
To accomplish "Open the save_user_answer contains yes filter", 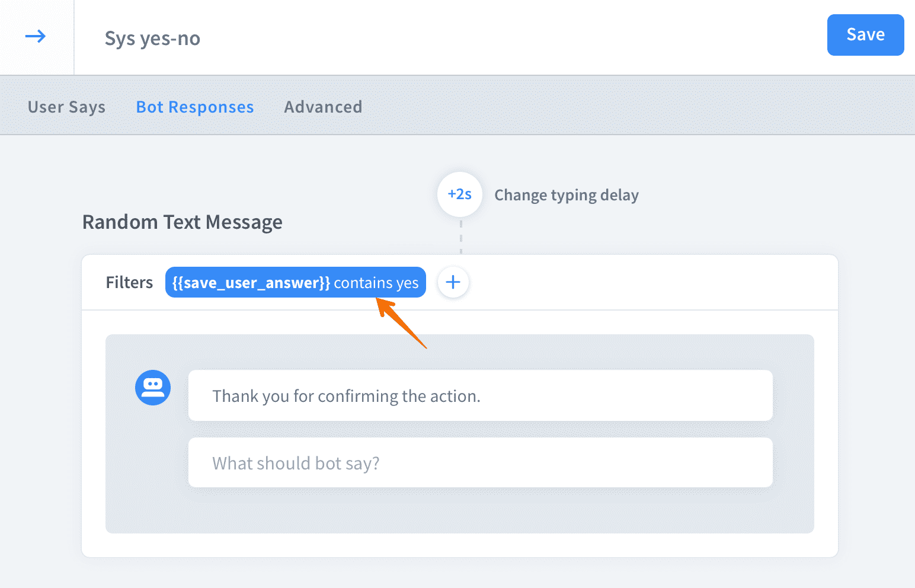I will coord(295,283).
